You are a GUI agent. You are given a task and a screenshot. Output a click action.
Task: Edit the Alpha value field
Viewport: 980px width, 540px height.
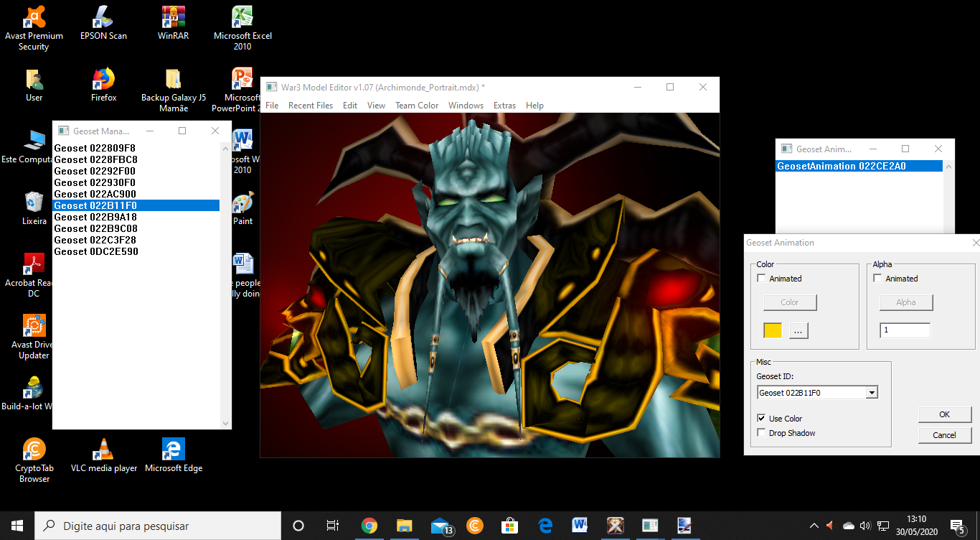[905, 330]
